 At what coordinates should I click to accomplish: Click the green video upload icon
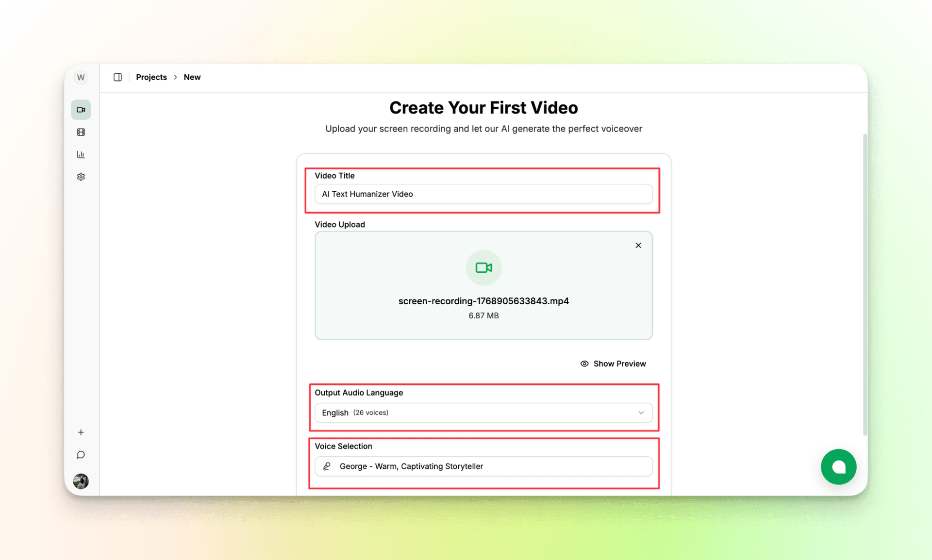click(483, 267)
